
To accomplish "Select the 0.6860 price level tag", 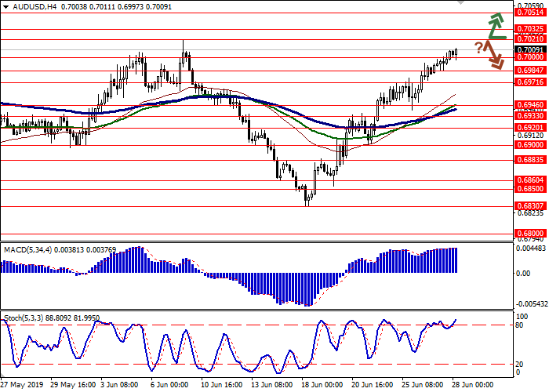I will [x=530, y=180].
